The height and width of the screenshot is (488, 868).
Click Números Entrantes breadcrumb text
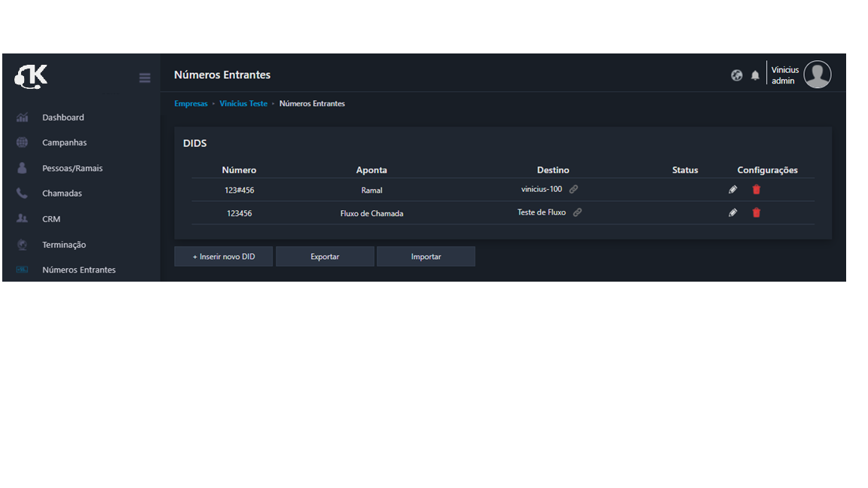coord(312,103)
